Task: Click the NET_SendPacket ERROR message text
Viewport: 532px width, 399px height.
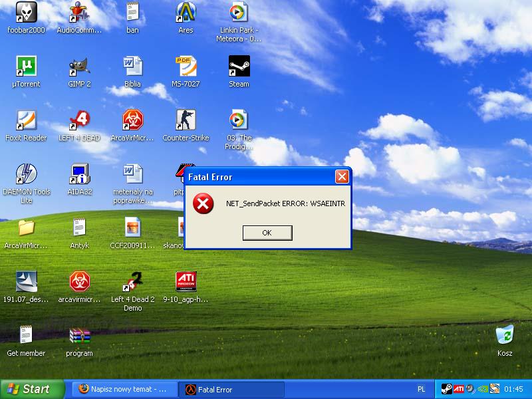Action: point(286,203)
